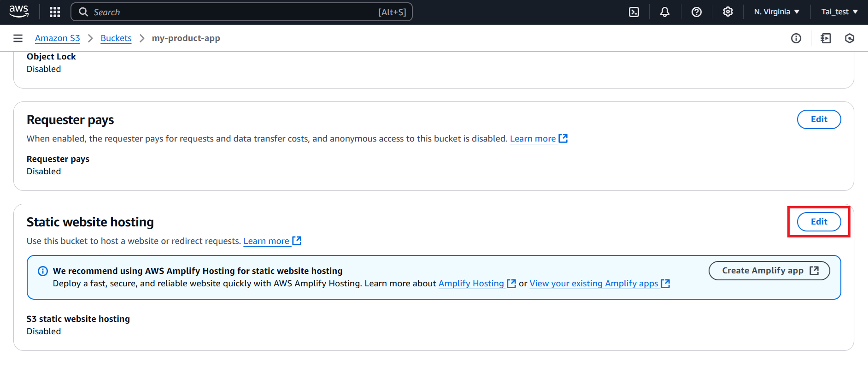Image resolution: width=868 pixels, height=385 pixels.
Task: Click Disabled status under Object Lock
Action: [x=44, y=69]
